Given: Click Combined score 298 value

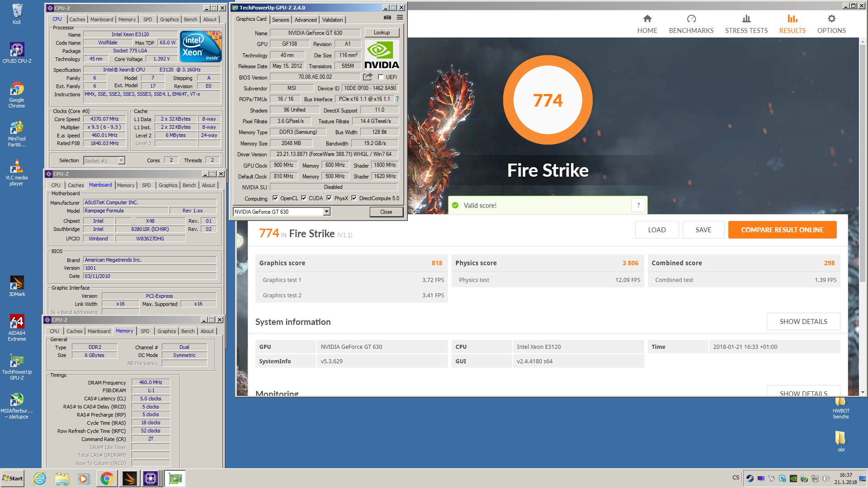Looking at the screenshot, I should click(x=829, y=263).
